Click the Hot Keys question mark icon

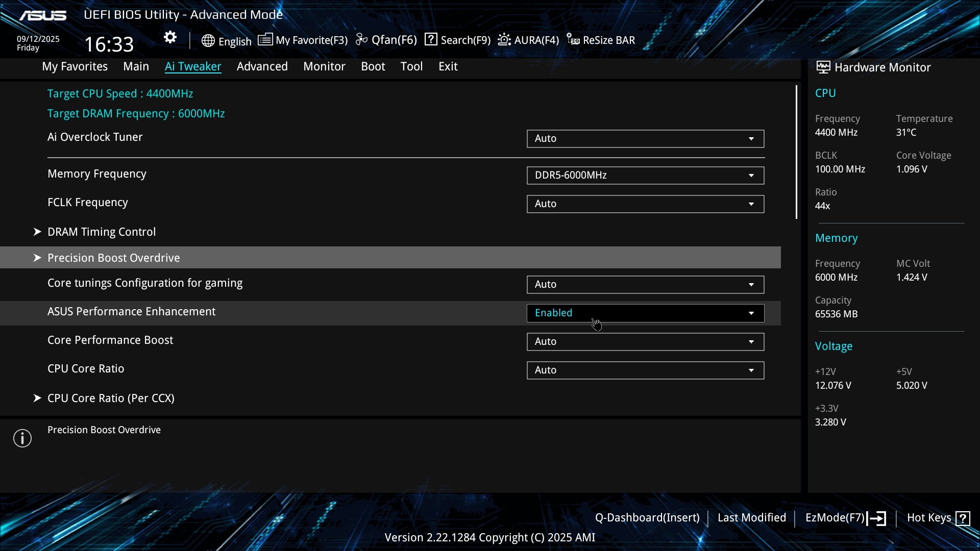[x=963, y=518]
